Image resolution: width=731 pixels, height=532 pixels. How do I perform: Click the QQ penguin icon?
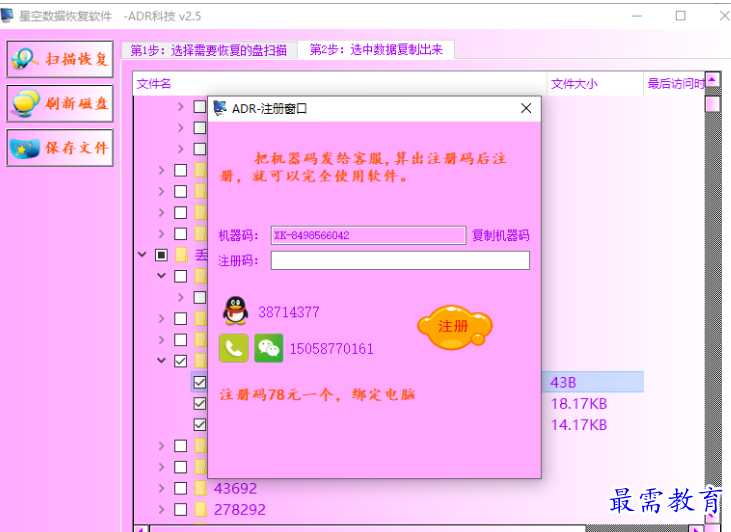(235, 311)
